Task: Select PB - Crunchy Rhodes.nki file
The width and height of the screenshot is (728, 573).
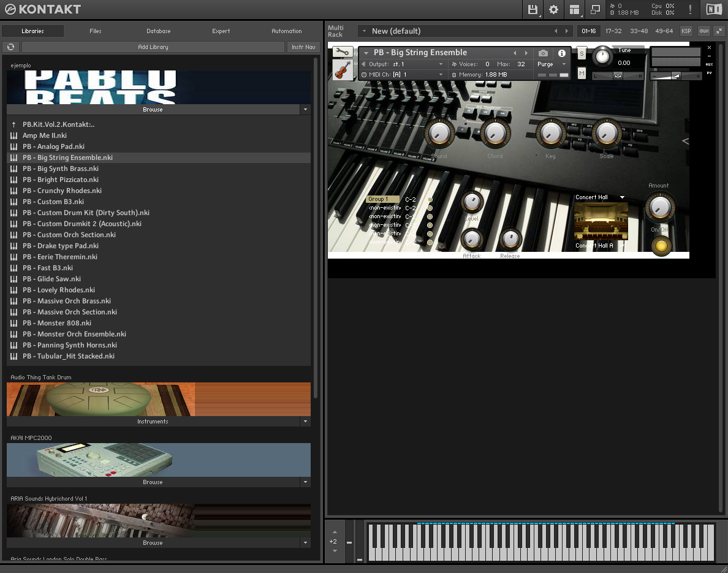Action: tap(159, 191)
